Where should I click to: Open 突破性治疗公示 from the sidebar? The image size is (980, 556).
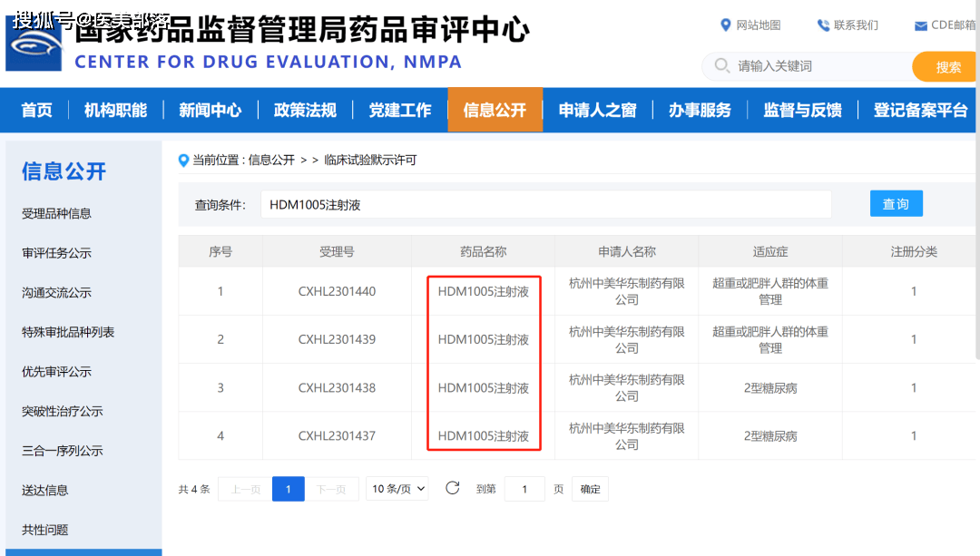click(x=63, y=411)
